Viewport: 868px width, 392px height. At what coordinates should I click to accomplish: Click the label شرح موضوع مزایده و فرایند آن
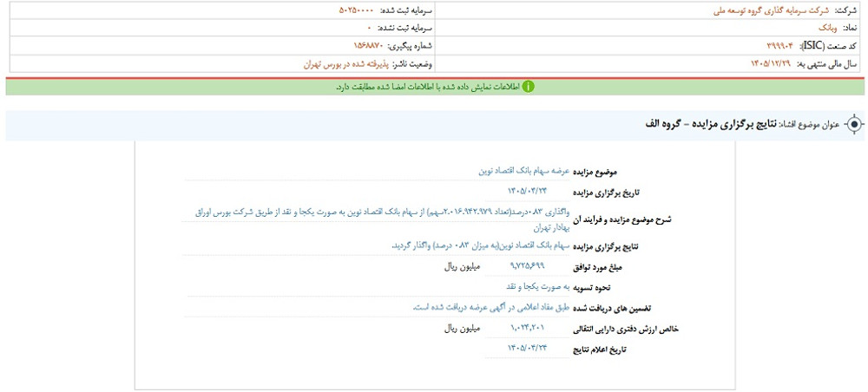[621, 219]
